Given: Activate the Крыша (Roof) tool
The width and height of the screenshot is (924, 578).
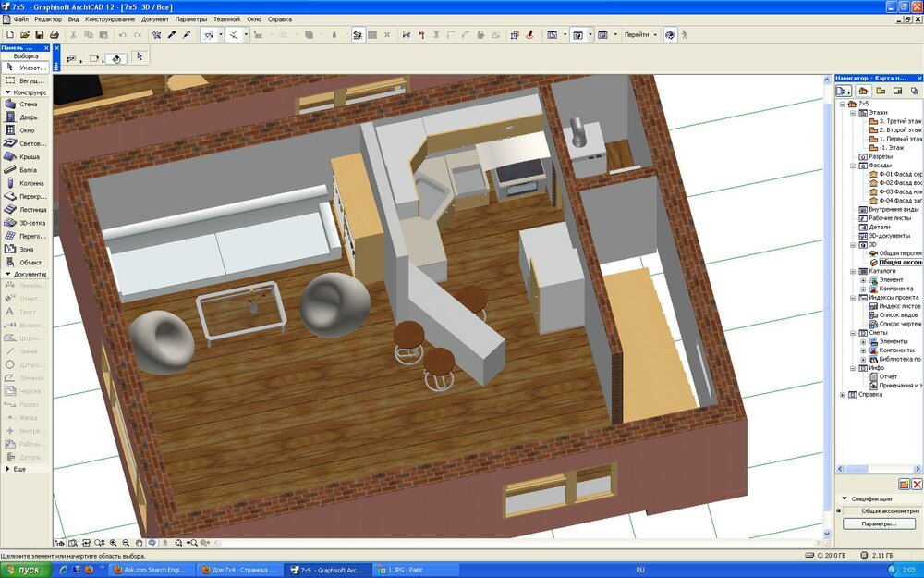Looking at the screenshot, I should (26, 157).
